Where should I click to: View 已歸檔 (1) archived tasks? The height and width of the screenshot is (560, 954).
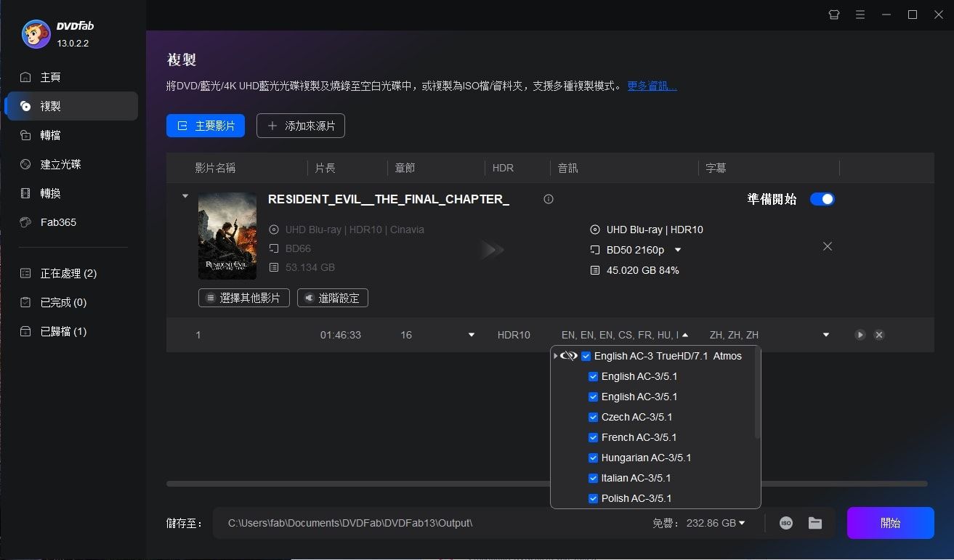pos(70,331)
